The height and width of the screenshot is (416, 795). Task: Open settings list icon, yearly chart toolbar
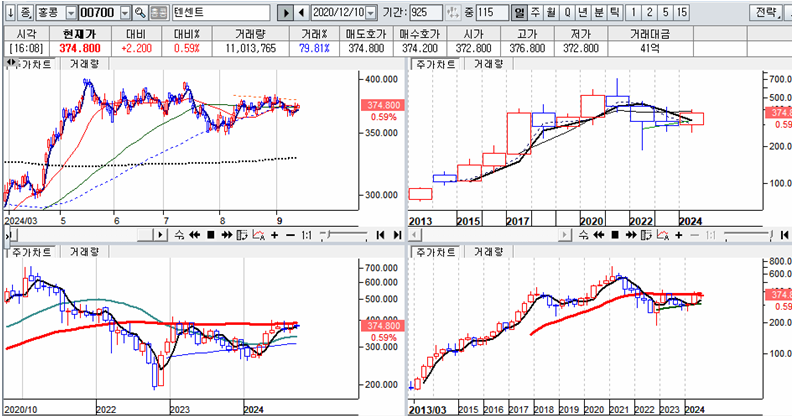646,235
